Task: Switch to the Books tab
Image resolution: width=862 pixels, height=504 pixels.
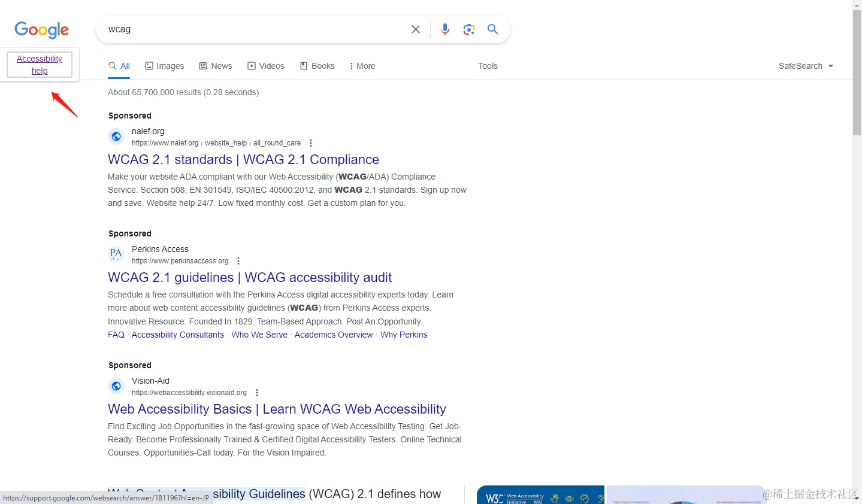Action: pos(317,66)
